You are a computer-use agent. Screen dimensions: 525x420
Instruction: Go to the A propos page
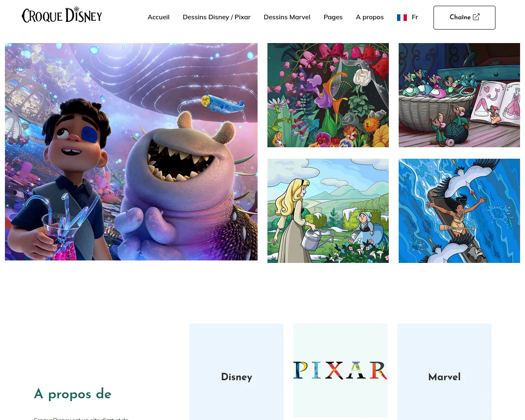(x=370, y=17)
